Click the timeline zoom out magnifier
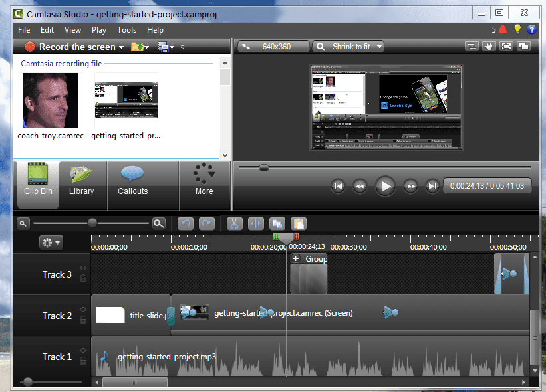 point(23,223)
